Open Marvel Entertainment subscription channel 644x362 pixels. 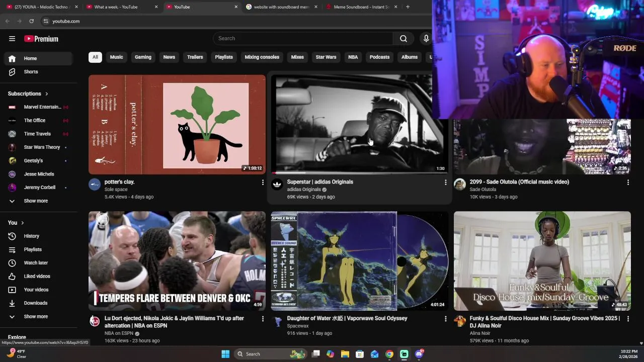39,107
